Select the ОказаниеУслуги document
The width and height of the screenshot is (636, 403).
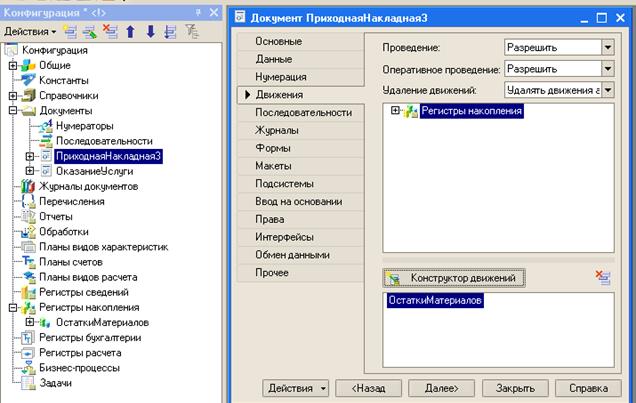(x=95, y=171)
